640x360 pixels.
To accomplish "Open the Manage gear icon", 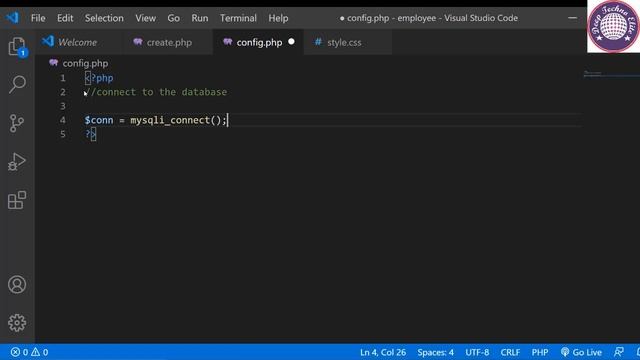I will pos(17,322).
